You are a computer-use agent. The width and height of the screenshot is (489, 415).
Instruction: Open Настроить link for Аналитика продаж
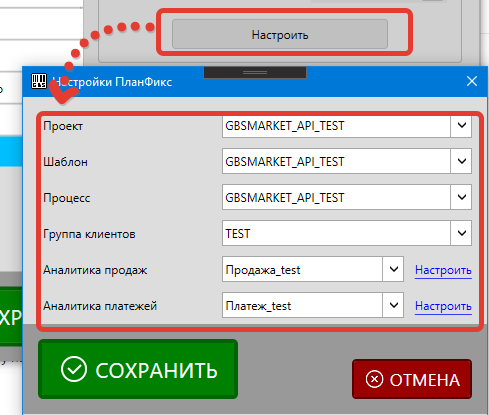(x=443, y=270)
